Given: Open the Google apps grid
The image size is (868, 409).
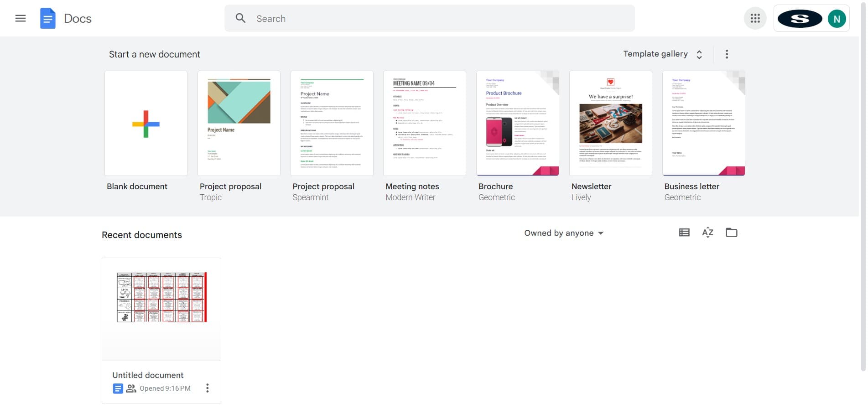Looking at the screenshot, I should [755, 18].
